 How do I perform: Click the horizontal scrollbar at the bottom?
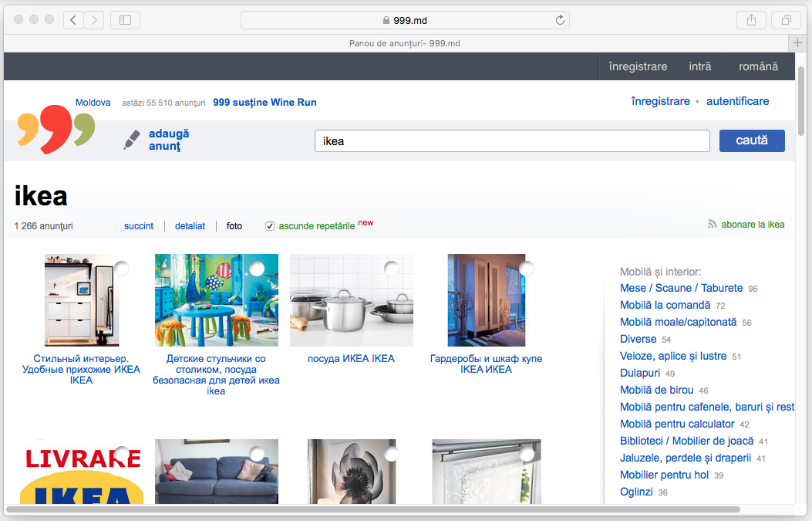[373, 509]
